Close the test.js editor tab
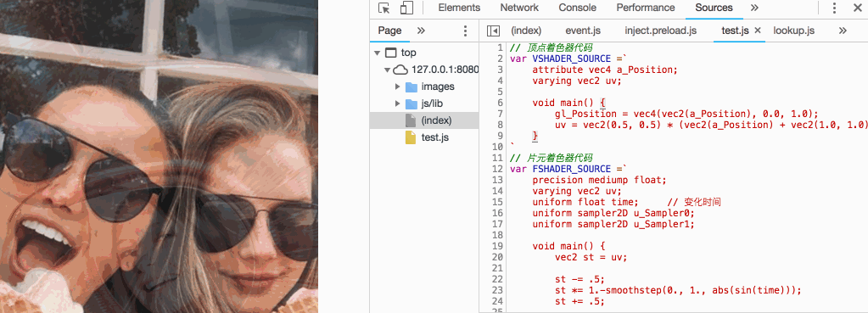The height and width of the screenshot is (313, 868). [758, 31]
